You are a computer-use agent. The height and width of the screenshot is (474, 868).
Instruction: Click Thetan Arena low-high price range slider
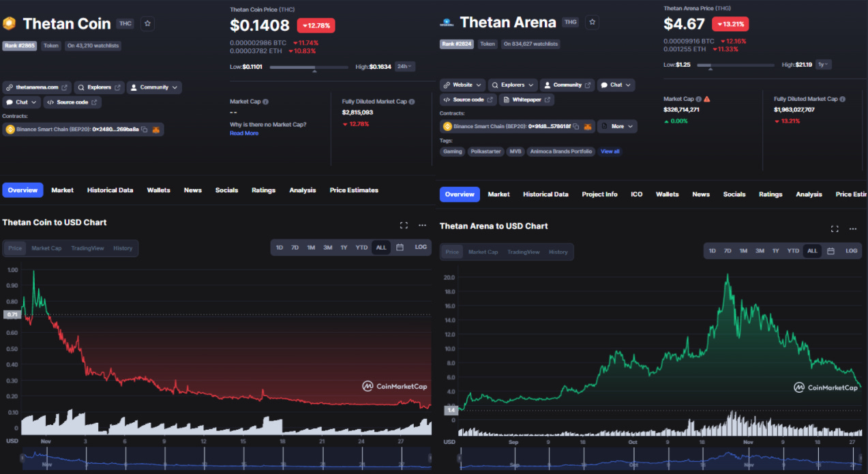click(736, 65)
